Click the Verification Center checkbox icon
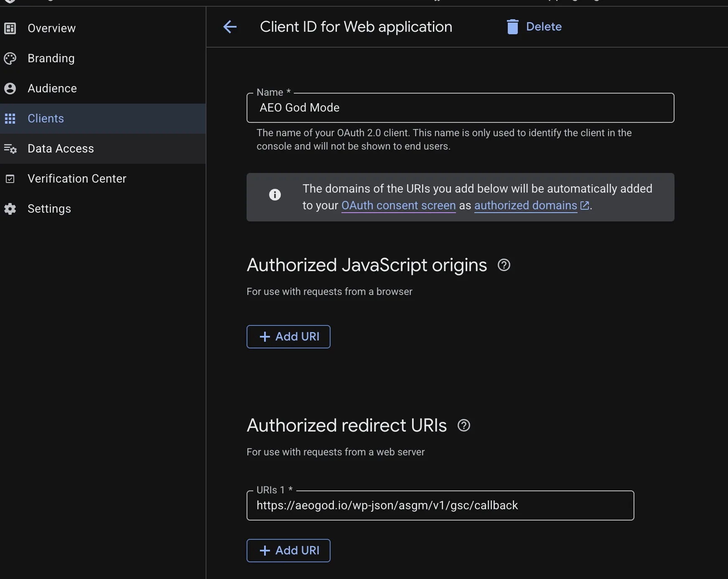728x579 pixels. tap(10, 179)
